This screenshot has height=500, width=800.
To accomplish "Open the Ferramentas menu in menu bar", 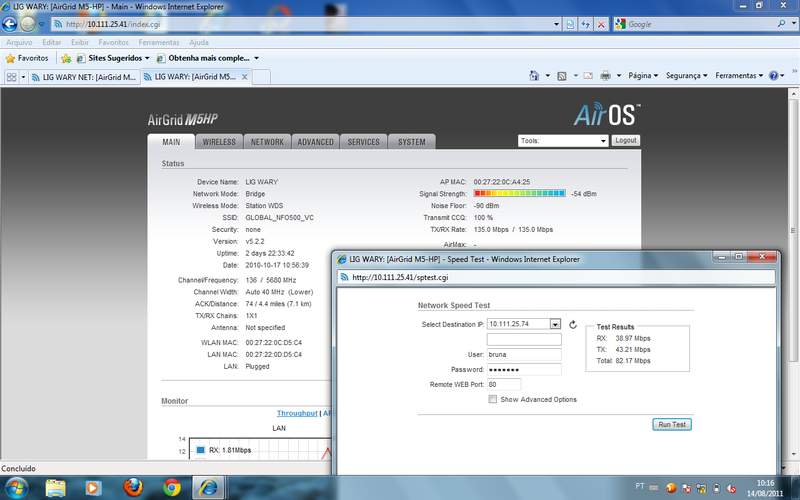I will tap(159, 42).
